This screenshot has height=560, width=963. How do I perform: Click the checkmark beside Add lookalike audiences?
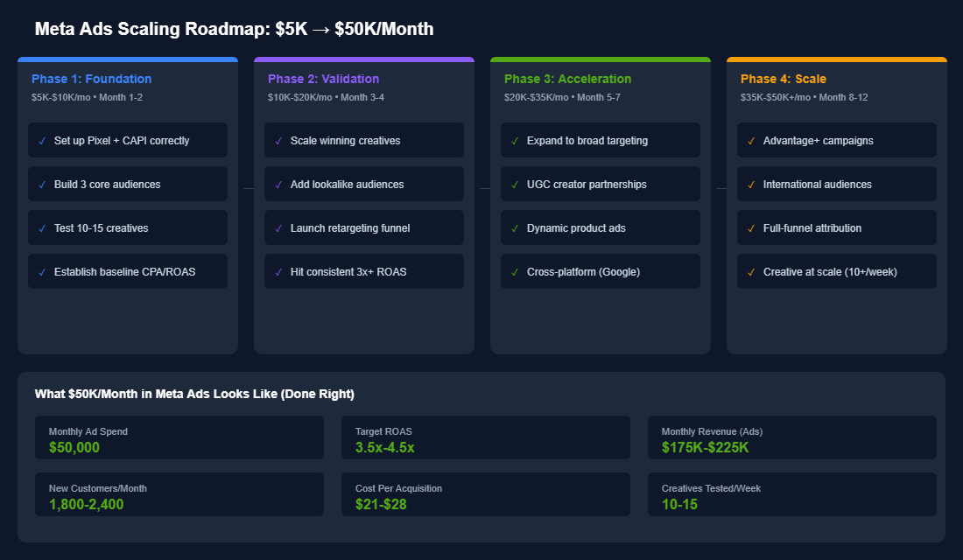(x=281, y=184)
